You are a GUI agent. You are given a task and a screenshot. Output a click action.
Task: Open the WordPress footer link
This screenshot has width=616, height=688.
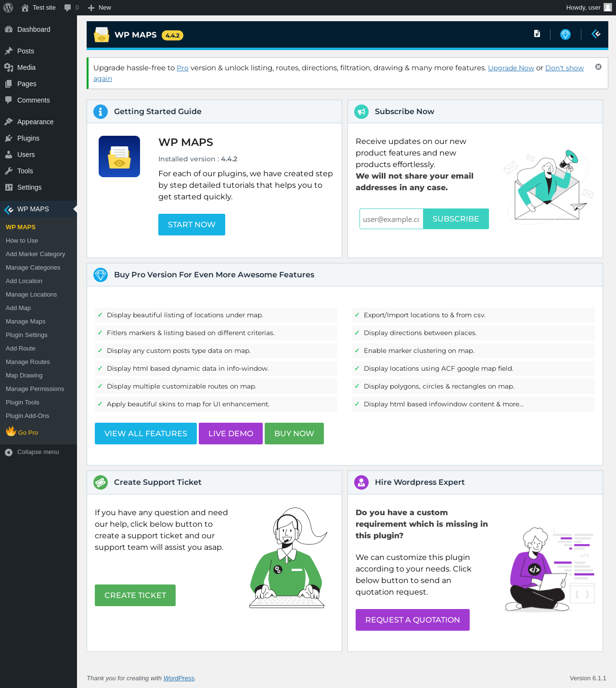coord(179,678)
